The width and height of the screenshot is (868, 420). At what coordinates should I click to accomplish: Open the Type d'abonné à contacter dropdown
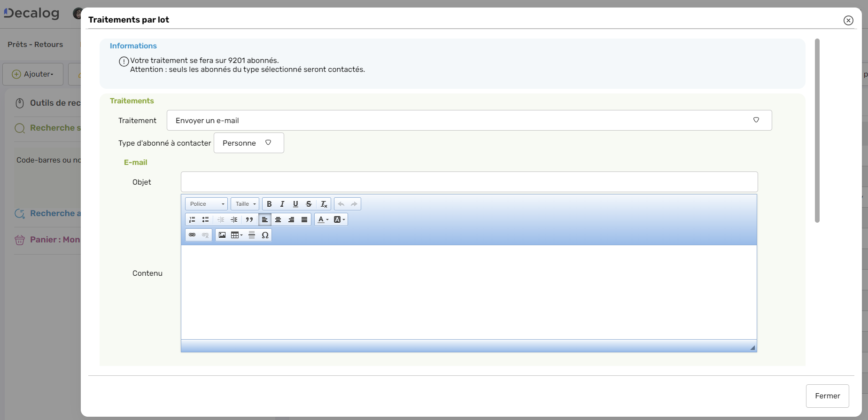(x=249, y=143)
